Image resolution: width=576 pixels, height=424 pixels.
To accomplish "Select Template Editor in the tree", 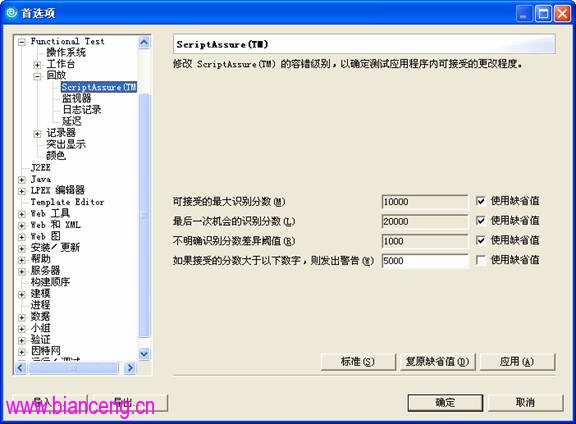I will 68,202.
